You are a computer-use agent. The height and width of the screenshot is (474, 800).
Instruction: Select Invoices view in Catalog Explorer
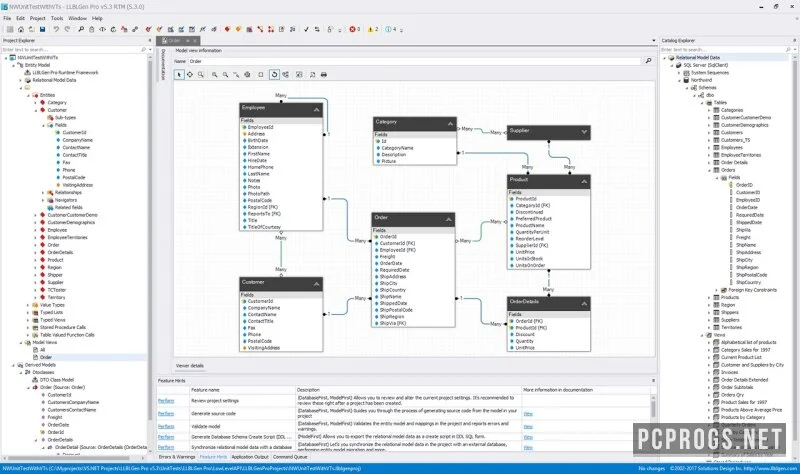(x=729, y=372)
